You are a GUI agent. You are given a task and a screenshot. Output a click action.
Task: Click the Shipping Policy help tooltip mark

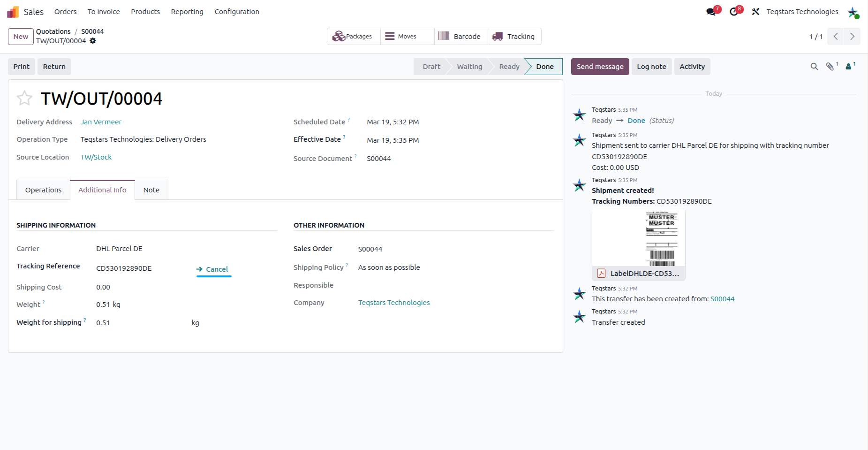pos(347,265)
